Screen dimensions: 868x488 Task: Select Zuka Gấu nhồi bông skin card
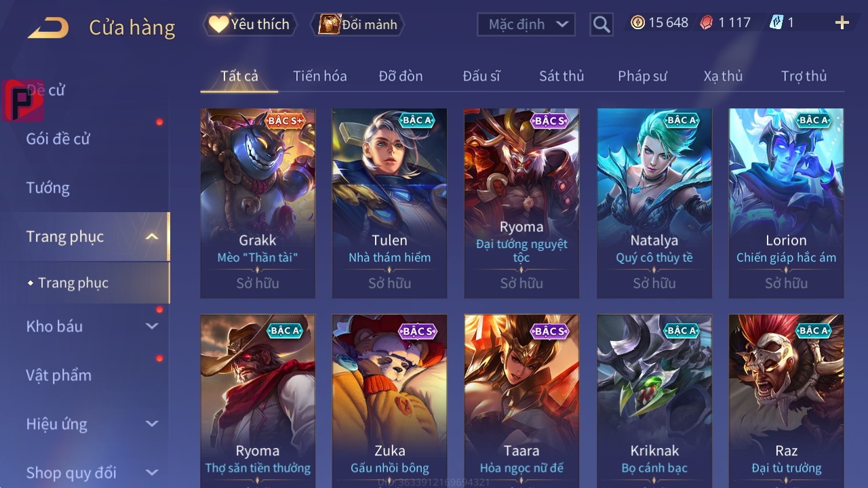point(389,400)
